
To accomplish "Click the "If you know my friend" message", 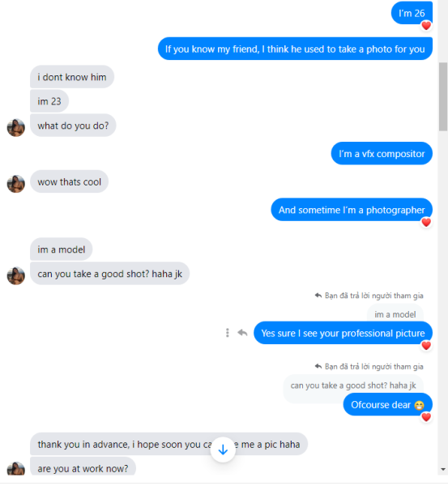I will coord(295,49).
